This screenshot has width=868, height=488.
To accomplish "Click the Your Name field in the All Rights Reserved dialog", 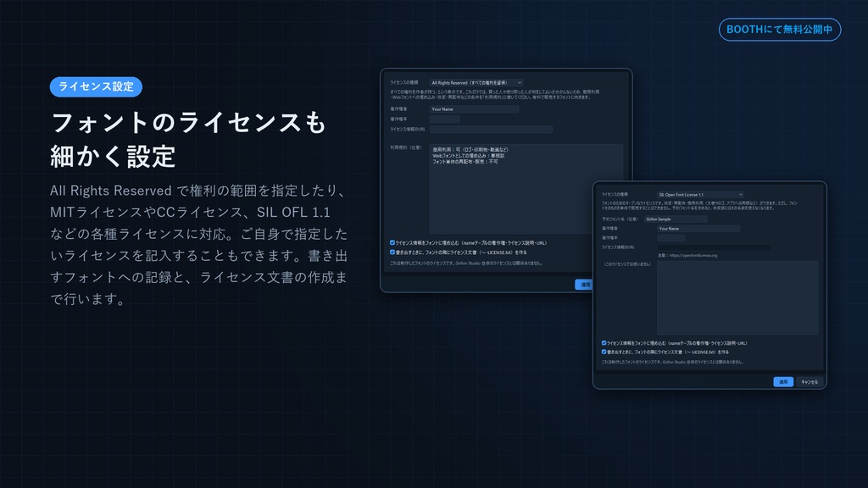I will [x=474, y=109].
